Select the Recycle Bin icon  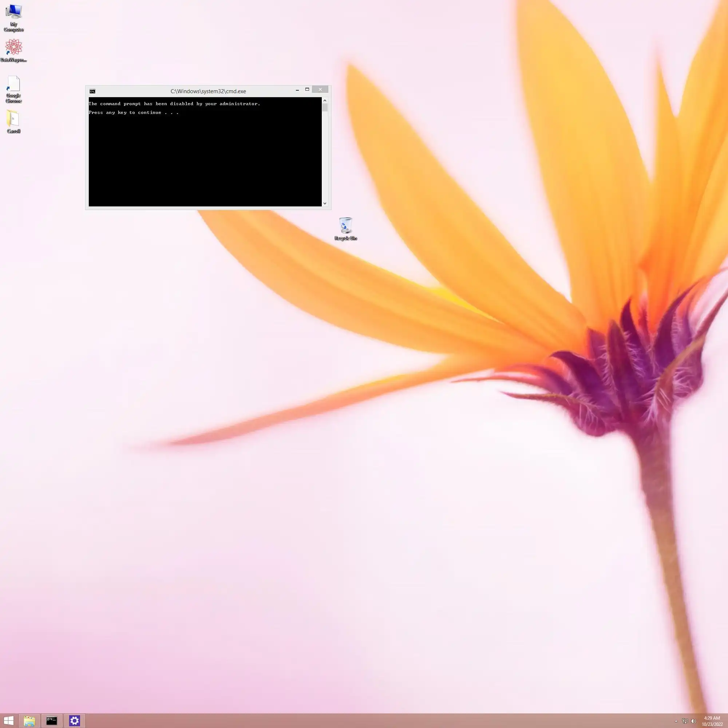coord(345,226)
